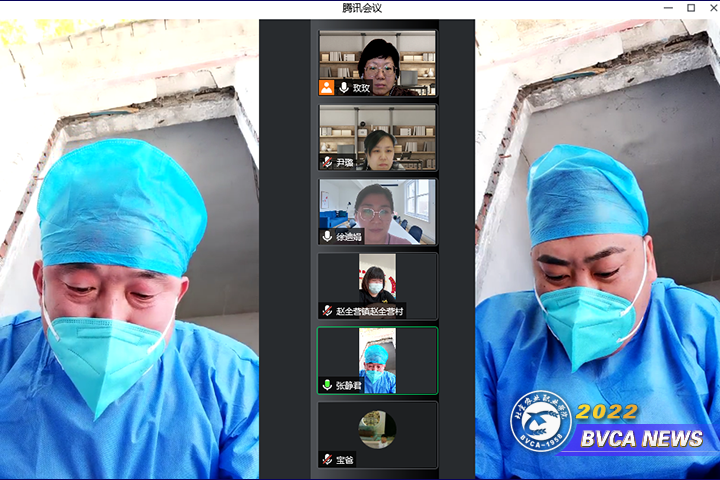
Task: Click muted mic icon for 赵全营镇赵全营村
Action: 327,311
